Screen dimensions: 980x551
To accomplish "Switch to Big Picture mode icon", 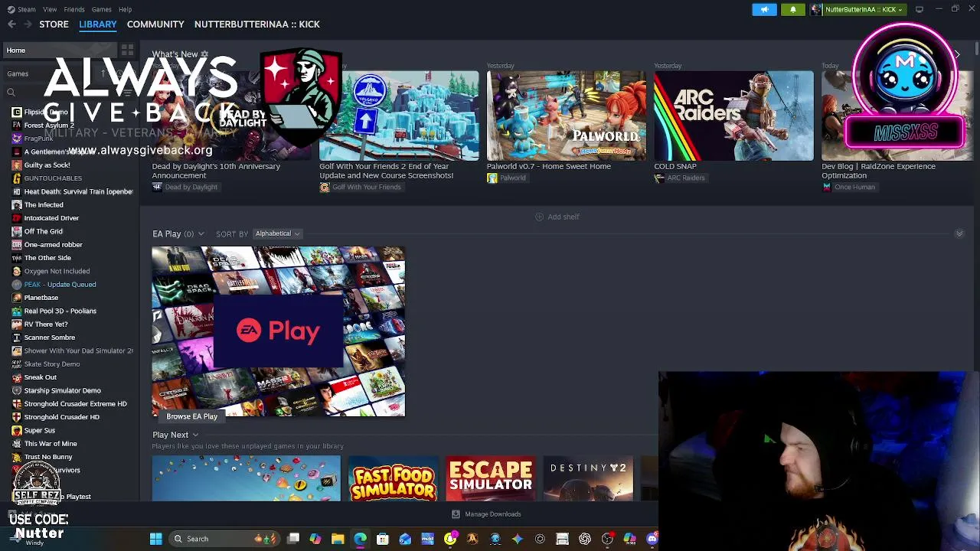I will tap(920, 9).
